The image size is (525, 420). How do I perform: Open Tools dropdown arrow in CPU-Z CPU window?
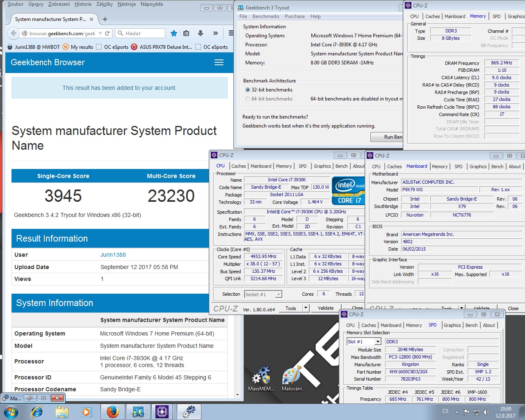click(x=306, y=308)
